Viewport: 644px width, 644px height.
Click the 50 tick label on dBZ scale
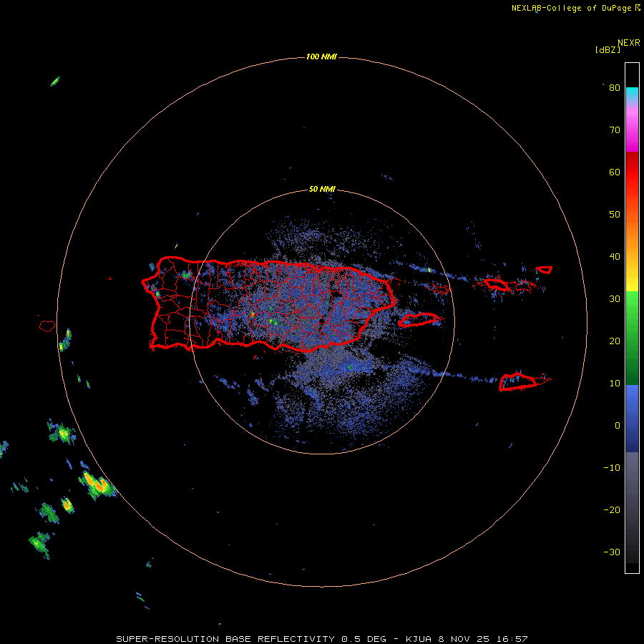click(x=615, y=215)
